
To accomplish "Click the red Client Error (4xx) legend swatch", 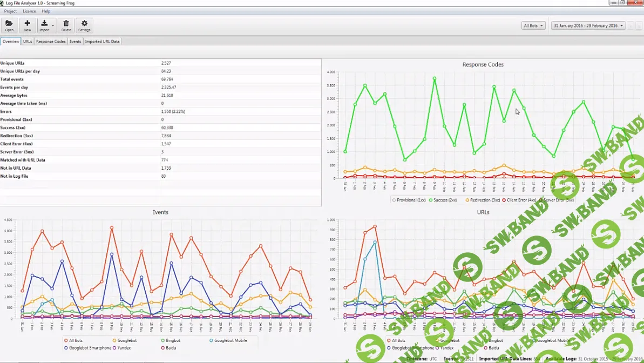I will [x=504, y=200].
